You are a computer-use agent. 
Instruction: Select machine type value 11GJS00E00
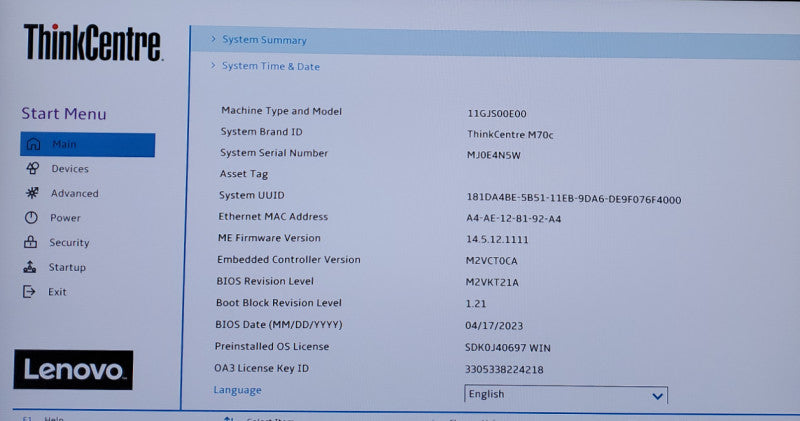497,113
